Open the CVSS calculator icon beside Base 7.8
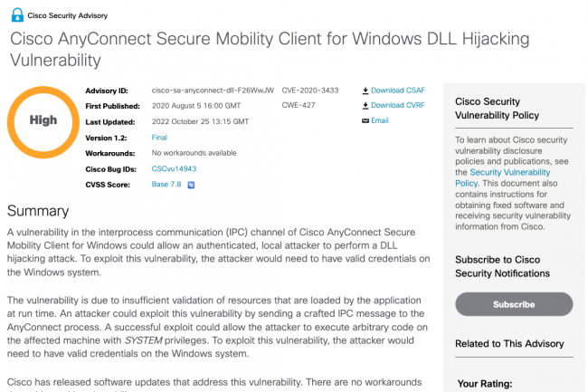The height and width of the screenshot is (392, 588). point(191,185)
